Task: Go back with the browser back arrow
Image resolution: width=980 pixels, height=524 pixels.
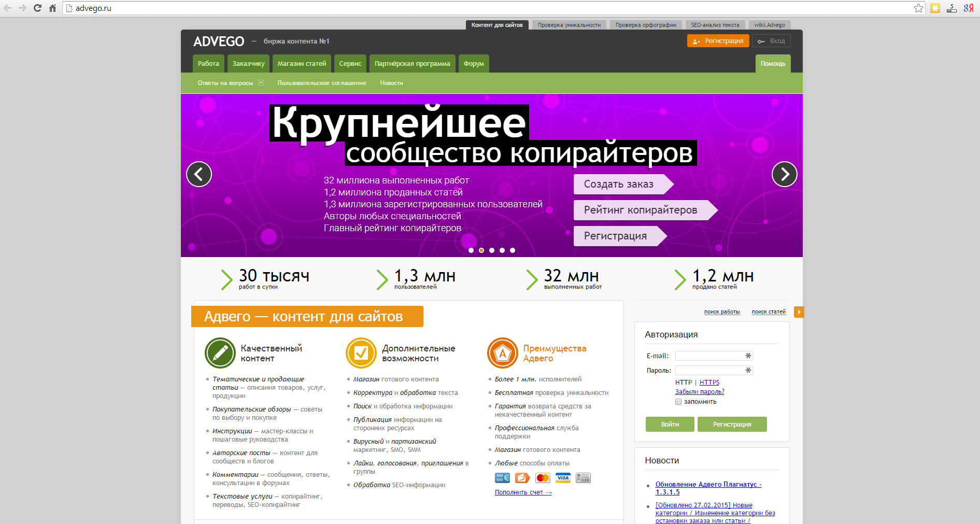Action: 8,8
